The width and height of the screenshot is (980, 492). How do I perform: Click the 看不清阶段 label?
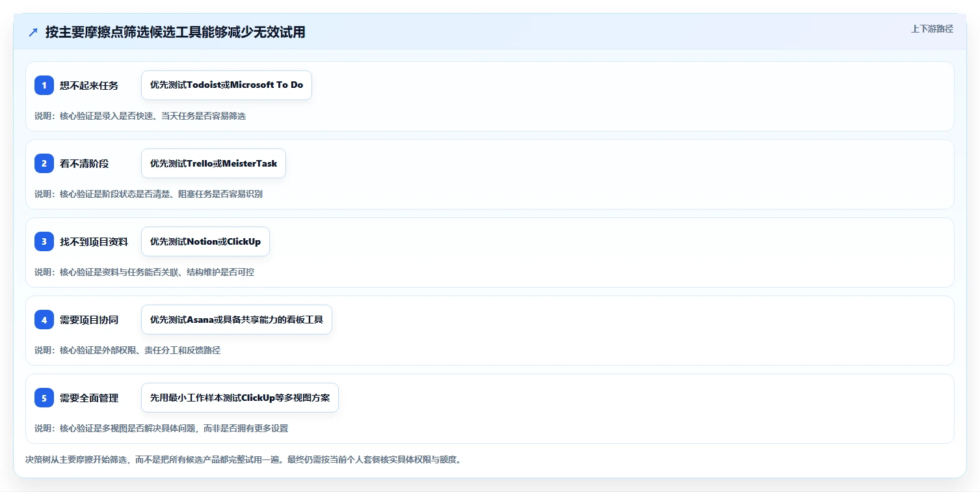[x=84, y=163]
